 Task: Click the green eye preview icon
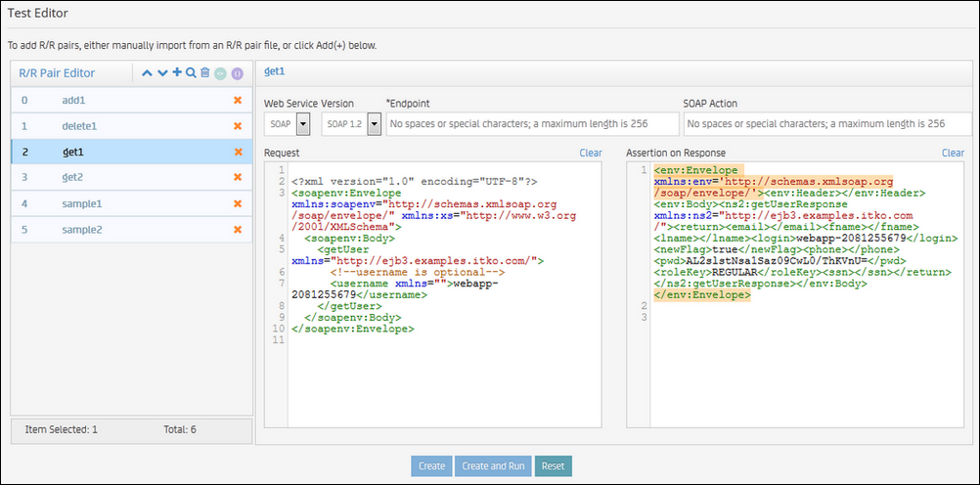click(220, 73)
